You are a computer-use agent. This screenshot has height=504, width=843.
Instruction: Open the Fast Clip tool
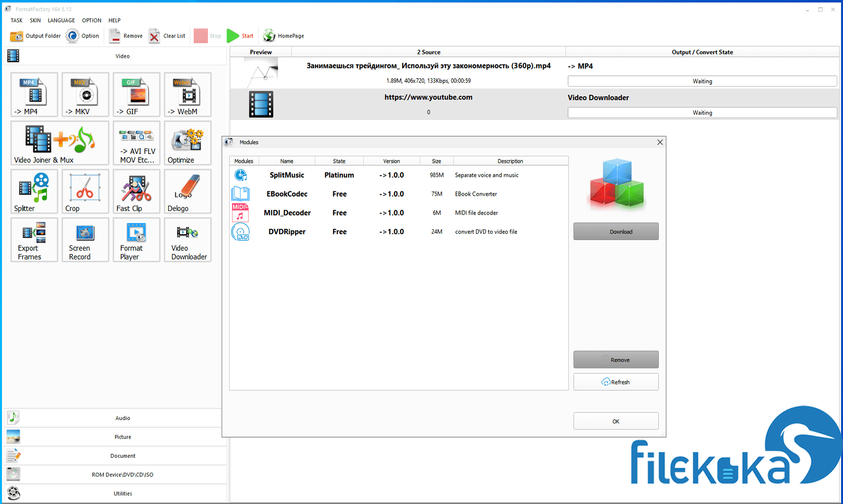pos(136,191)
